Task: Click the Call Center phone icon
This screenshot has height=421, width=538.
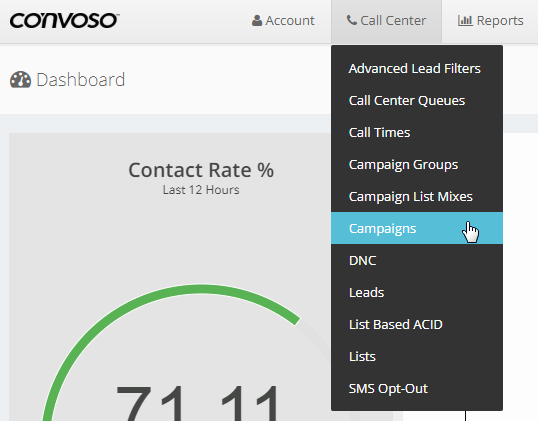Action: [352, 20]
